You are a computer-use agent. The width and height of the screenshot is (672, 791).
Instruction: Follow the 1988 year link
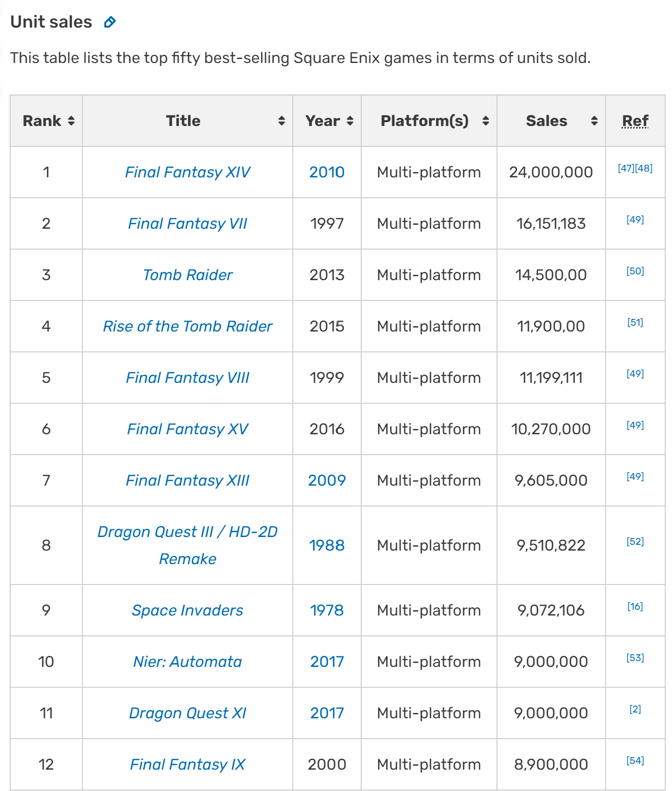pyautogui.click(x=327, y=545)
